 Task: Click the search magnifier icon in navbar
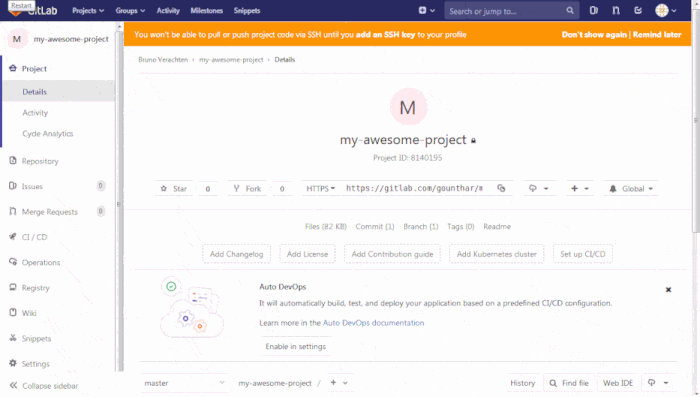570,10
